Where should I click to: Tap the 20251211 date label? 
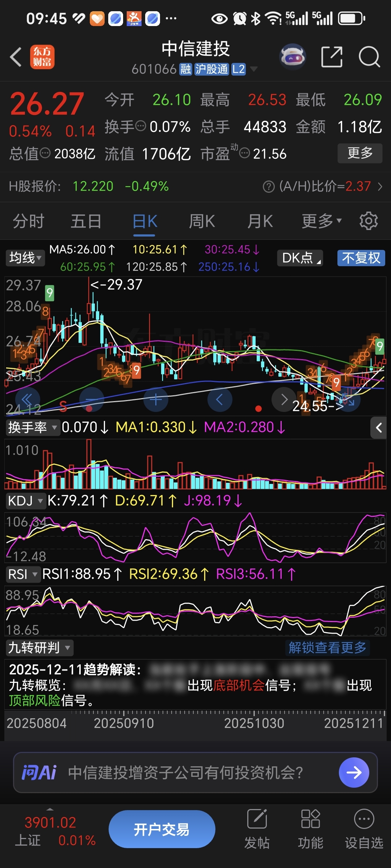click(x=353, y=723)
